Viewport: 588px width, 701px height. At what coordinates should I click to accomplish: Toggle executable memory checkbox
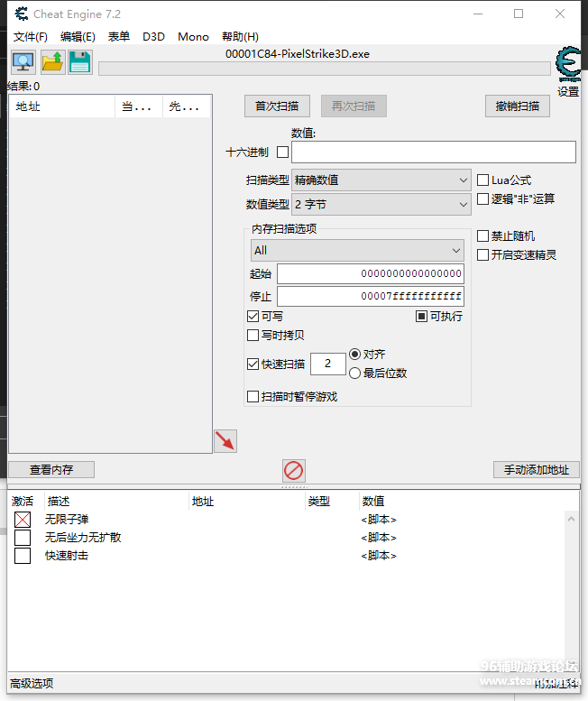pos(421,317)
